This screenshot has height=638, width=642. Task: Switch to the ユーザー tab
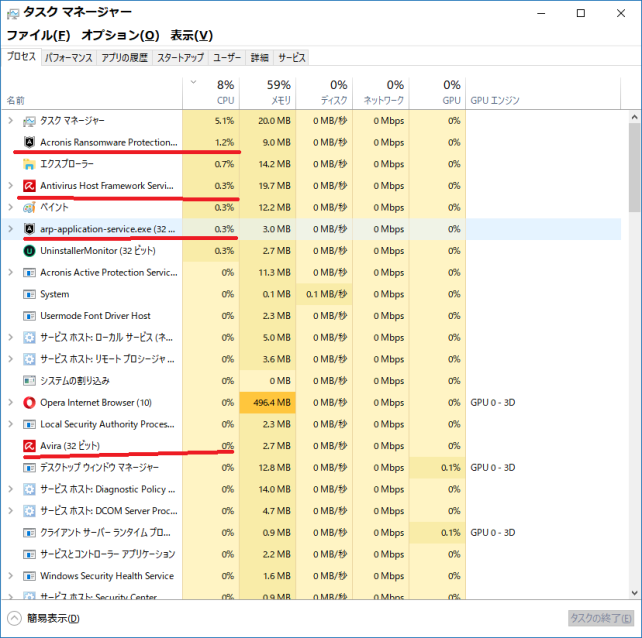coord(227,58)
